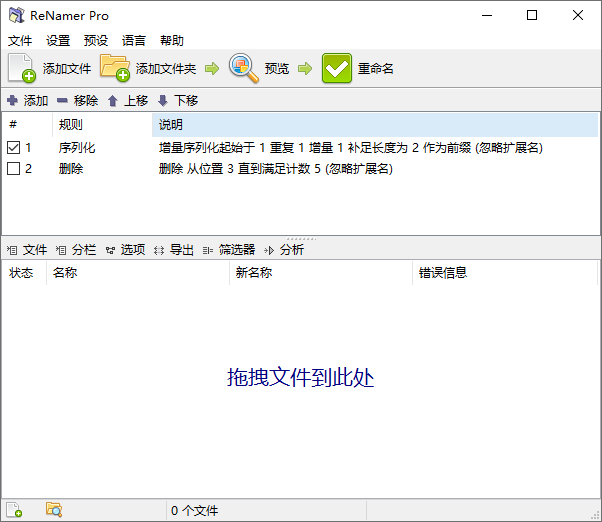Click the 添加文件 (Add Files) icon
This screenshot has height=522, width=602.
pyautogui.click(x=22, y=68)
